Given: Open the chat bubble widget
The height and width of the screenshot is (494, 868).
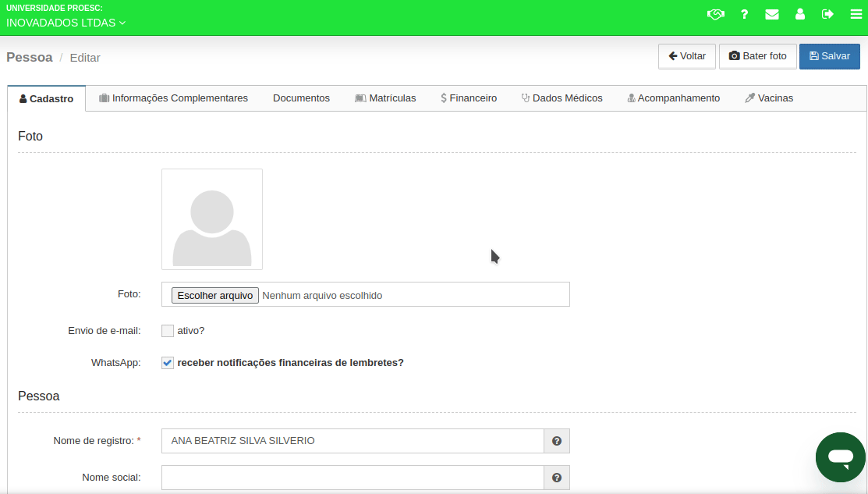Looking at the screenshot, I should coord(840,457).
